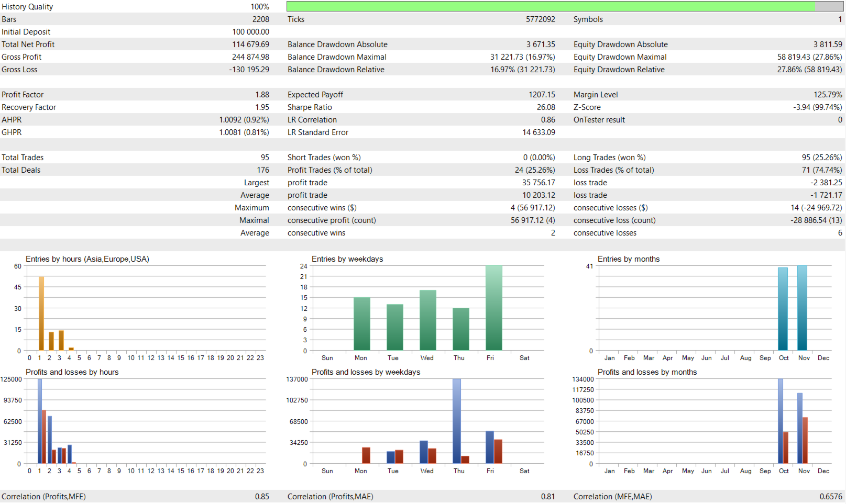
Task: Click the Friday loss bar in weekdays chart
Action: click(x=498, y=452)
